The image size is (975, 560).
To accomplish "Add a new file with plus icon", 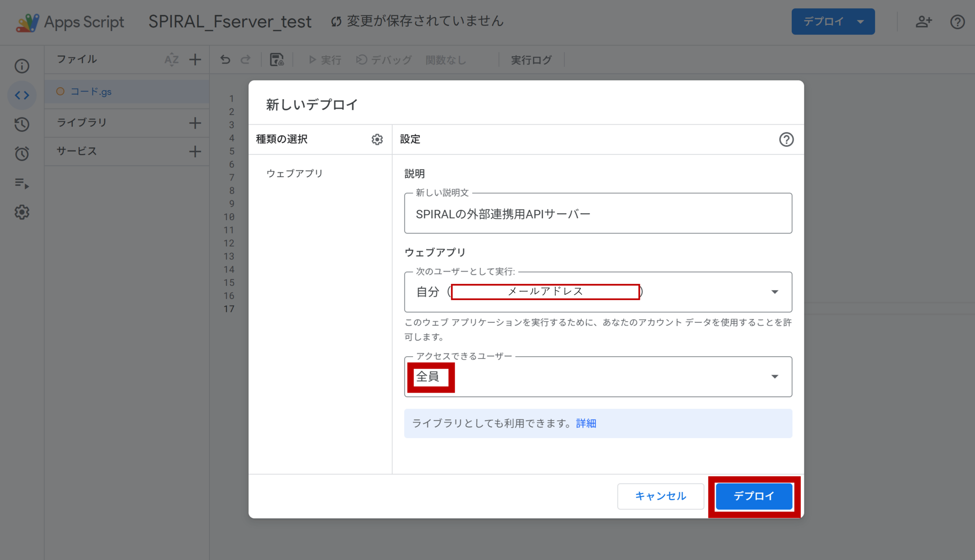I will pos(195,59).
